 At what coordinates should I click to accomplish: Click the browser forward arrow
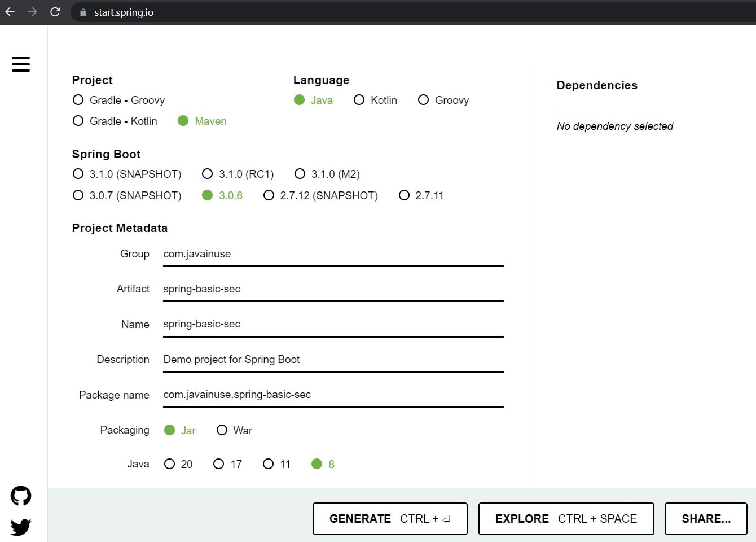point(32,12)
